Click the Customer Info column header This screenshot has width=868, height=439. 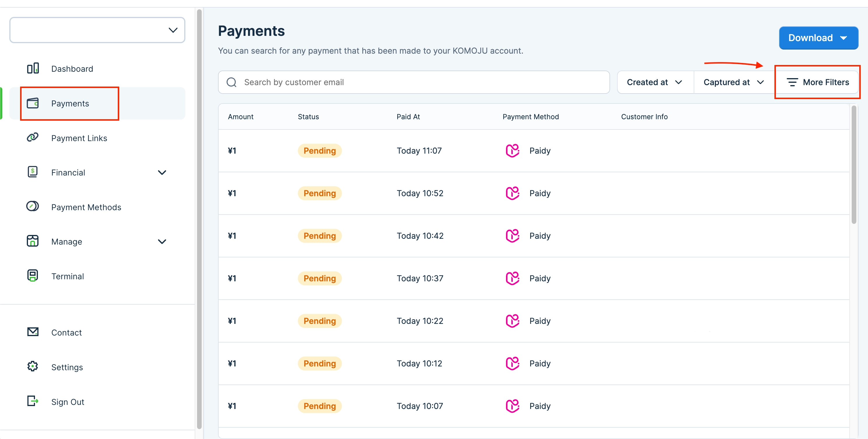644,117
